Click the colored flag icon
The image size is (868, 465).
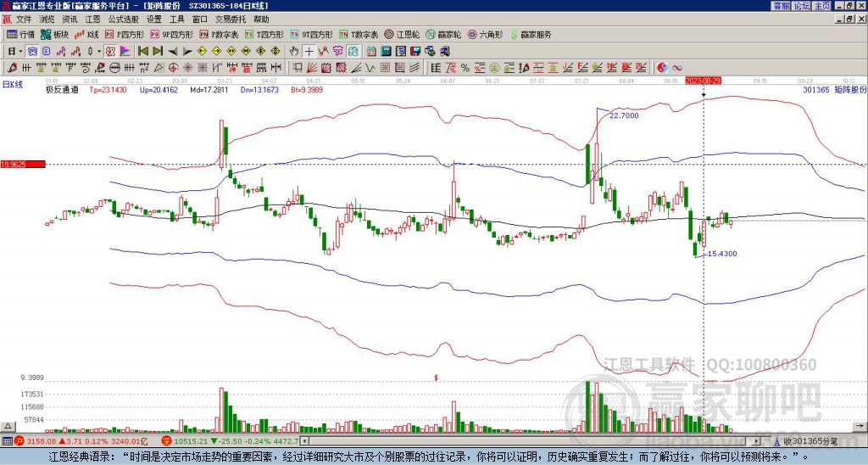pos(125,52)
